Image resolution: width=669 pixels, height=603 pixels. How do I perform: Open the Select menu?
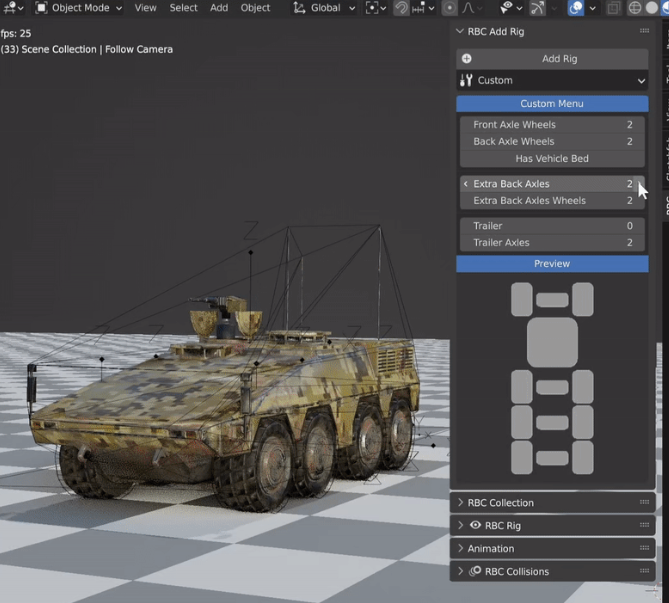point(183,8)
